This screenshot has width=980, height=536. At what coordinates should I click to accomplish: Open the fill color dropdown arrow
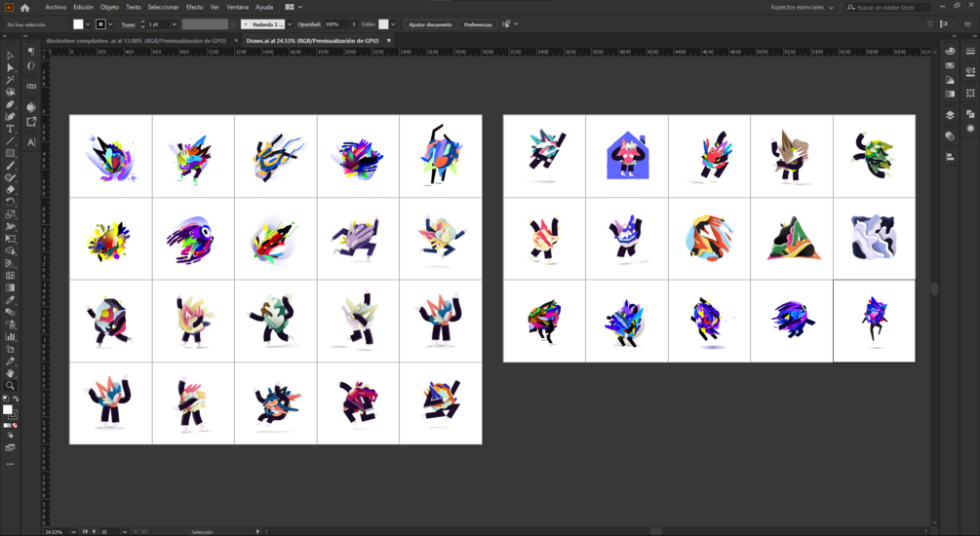pyautogui.click(x=88, y=24)
